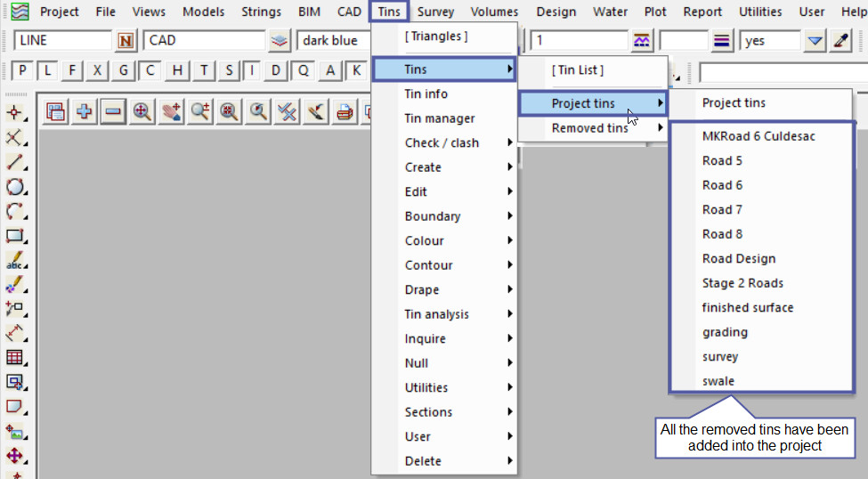
Task: Click the zoom in plus icon
Action: 85,111
